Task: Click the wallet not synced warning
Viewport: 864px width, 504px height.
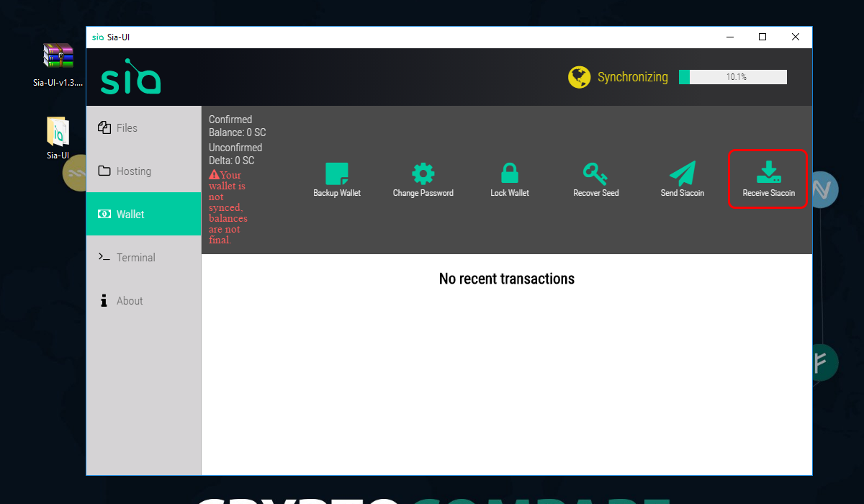Action: pos(228,207)
